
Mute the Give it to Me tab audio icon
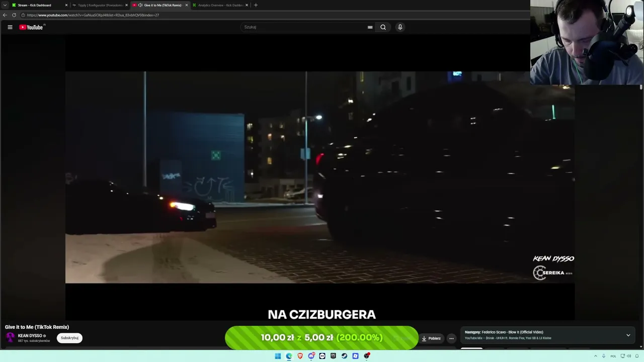pyautogui.click(x=140, y=5)
